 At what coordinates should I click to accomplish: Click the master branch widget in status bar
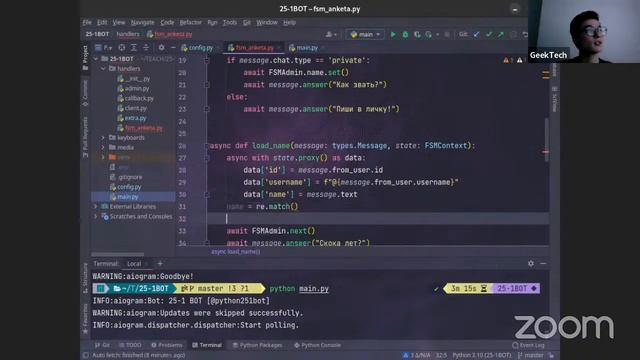pyautogui.click(x=531, y=355)
